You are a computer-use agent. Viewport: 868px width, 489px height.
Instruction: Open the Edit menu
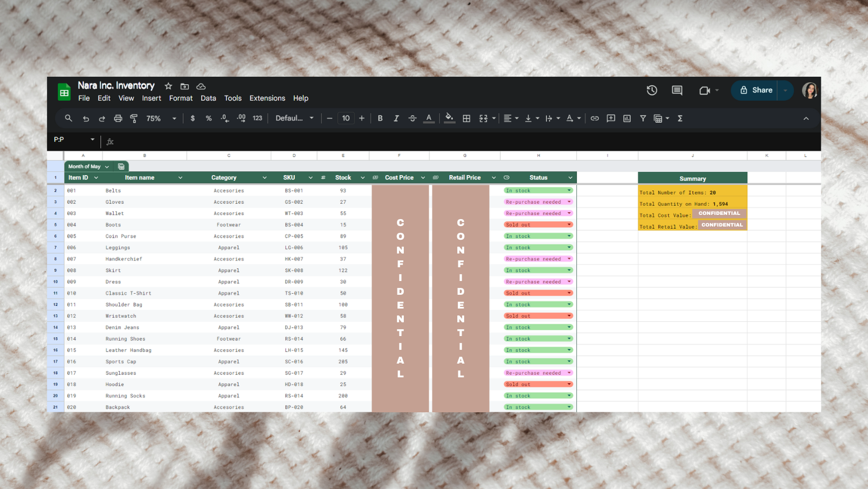104,98
